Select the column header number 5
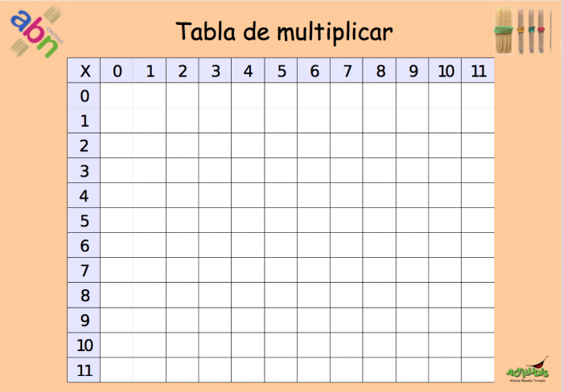 [x=281, y=71]
